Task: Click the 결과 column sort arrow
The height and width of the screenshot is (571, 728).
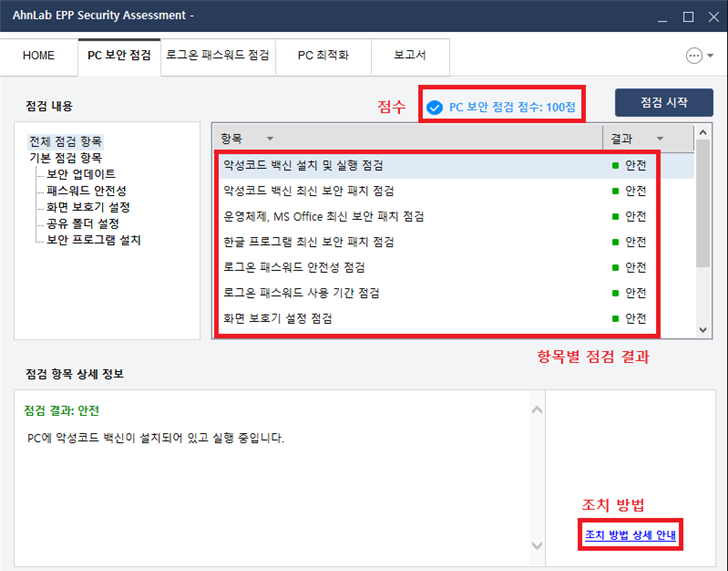Action: click(x=660, y=138)
